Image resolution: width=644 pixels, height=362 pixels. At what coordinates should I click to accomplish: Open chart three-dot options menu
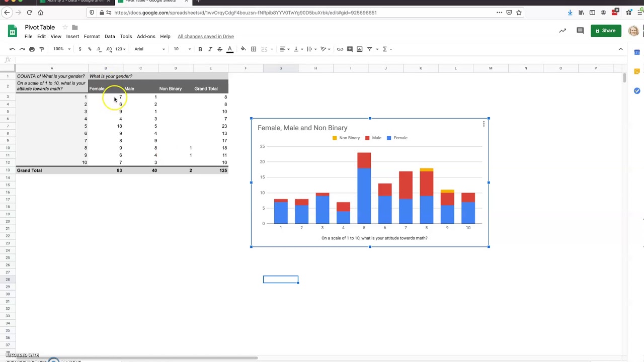click(x=484, y=124)
